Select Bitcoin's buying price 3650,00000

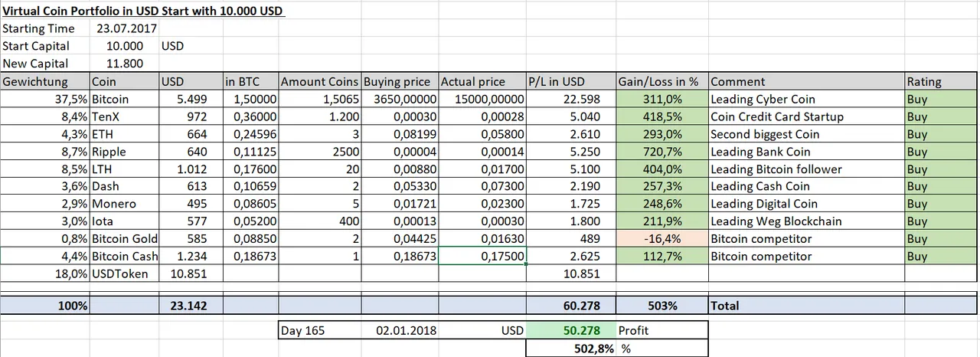pyautogui.click(x=400, y=99)
